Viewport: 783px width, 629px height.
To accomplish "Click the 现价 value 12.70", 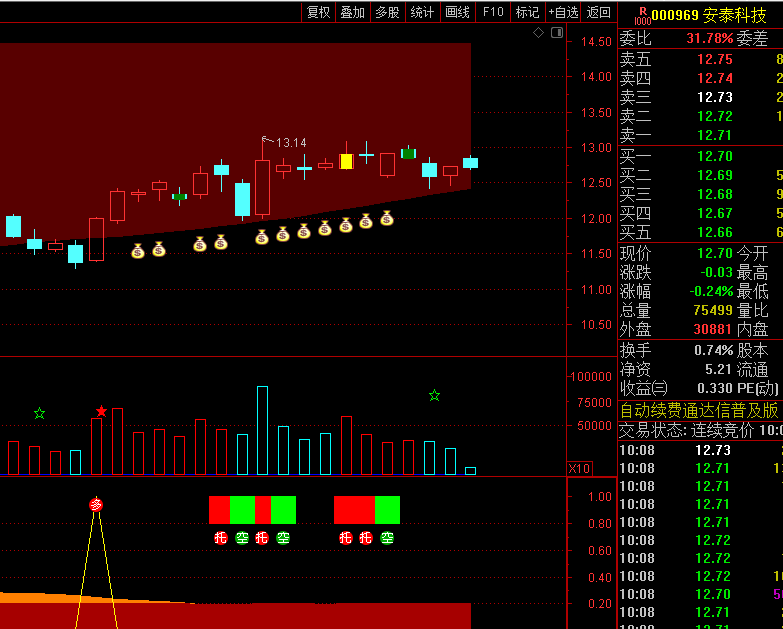I will (x=715, y=253).
